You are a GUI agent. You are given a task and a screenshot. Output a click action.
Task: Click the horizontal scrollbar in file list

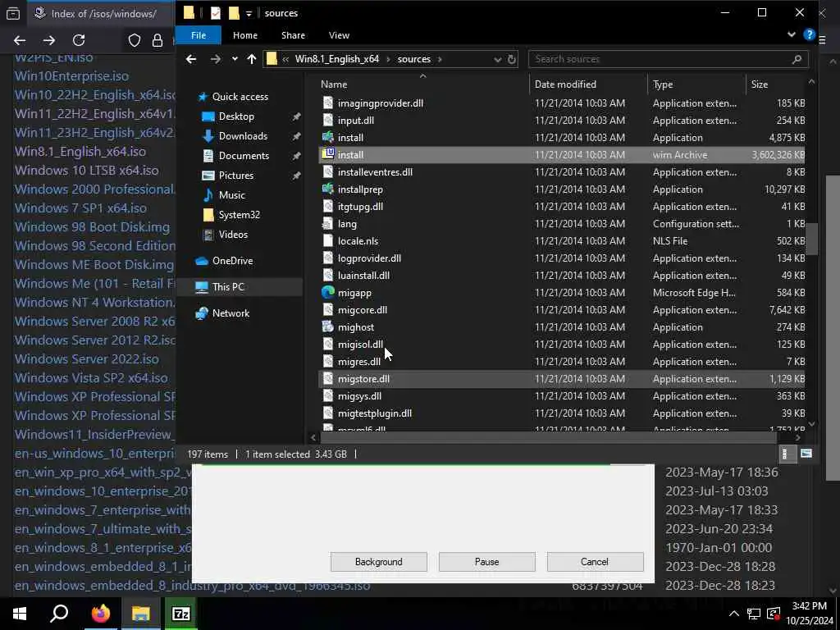point(547,438)
